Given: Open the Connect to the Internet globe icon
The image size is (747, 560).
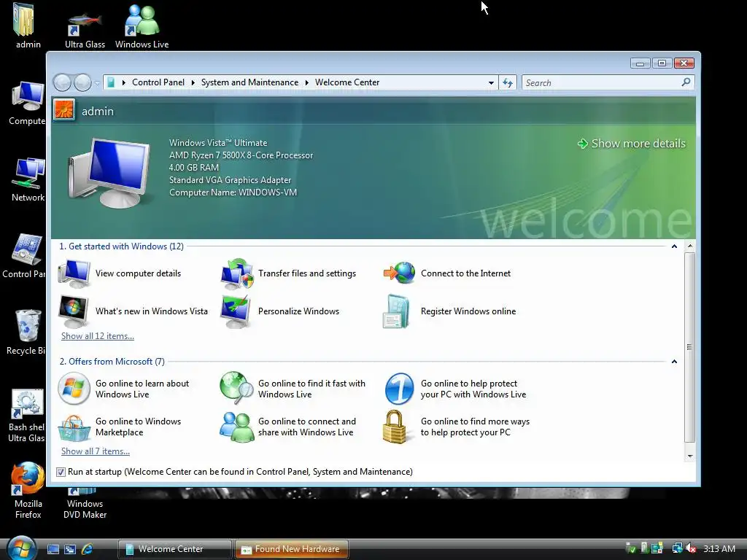Looking at the screenshot, I should coord(399,273).
